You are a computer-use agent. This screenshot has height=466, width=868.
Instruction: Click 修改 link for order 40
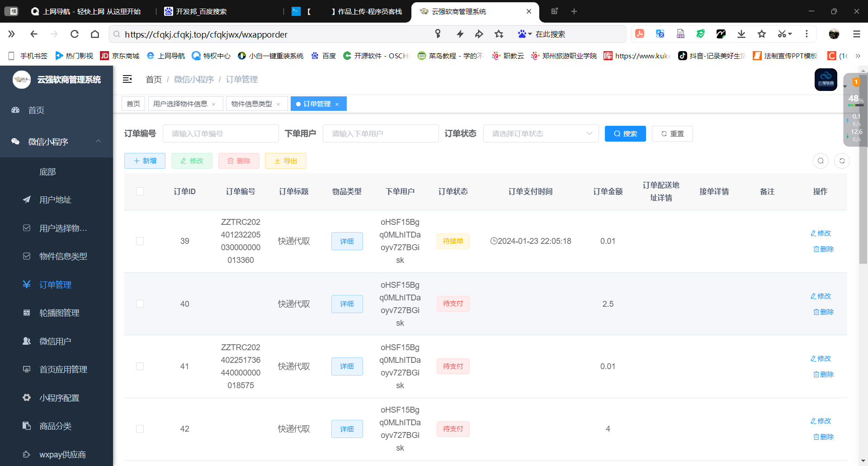[821, 296]
